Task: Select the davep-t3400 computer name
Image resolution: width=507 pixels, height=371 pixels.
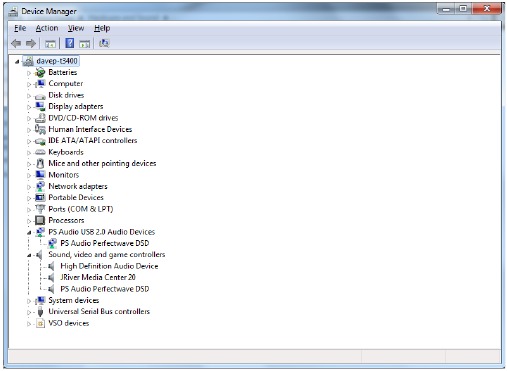Action: point(57,61)
